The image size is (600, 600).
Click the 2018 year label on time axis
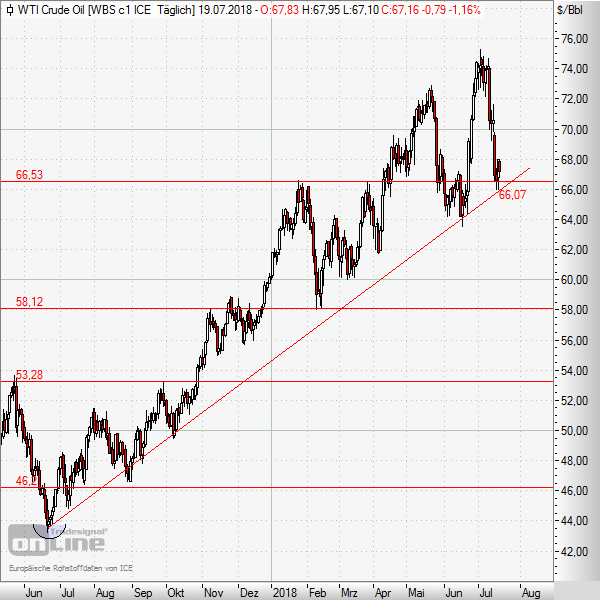(x=285, y=593)
